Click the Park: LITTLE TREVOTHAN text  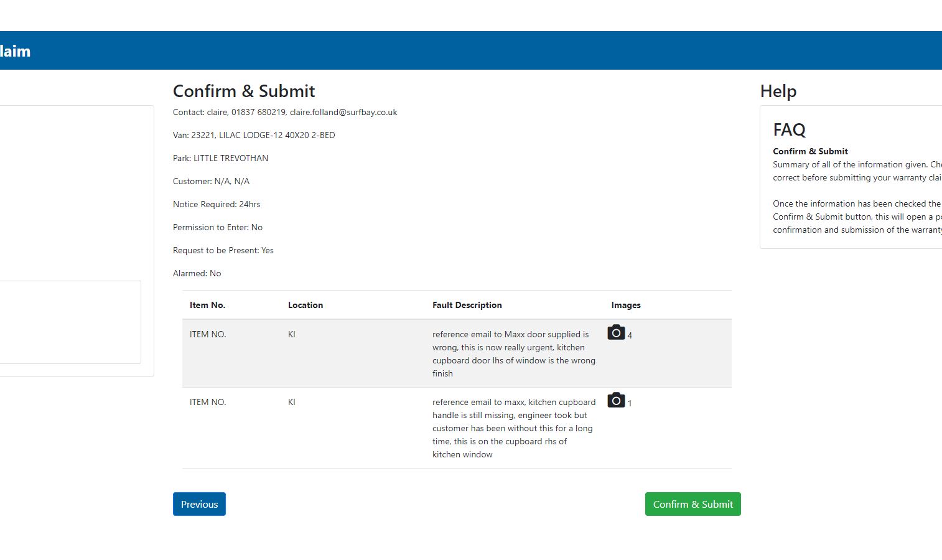220,158
